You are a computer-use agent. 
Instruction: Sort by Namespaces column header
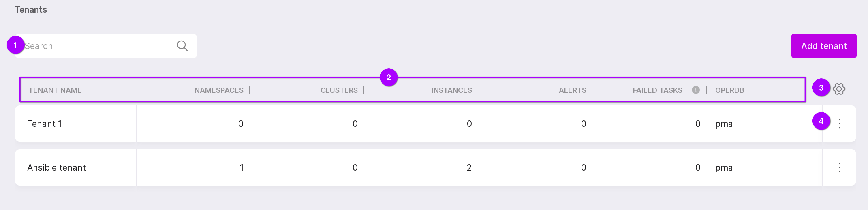[219, 90]
